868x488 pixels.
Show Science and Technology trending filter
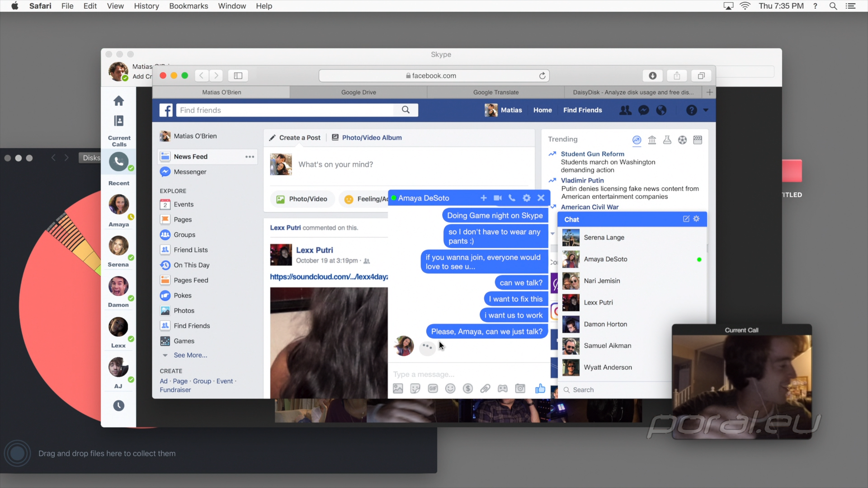click(x=667, y=140)
